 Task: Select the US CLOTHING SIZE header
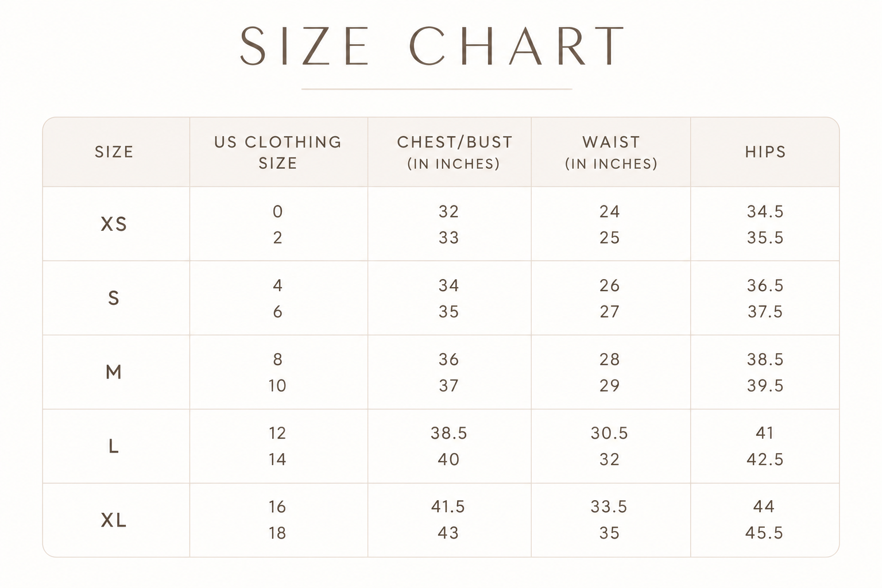click(x=278, y=153)
